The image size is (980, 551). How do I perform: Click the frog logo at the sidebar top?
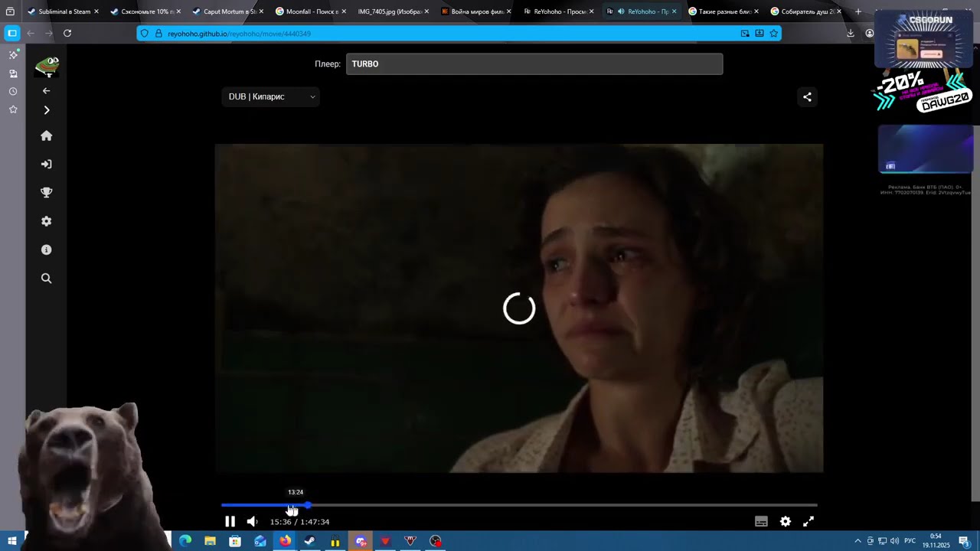[47, 67]
